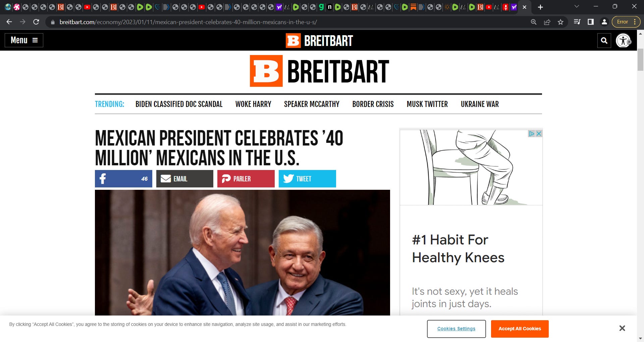
Task: Click the page scrollbar thumb
Action: pyautogui.click(x=640, y=59)
